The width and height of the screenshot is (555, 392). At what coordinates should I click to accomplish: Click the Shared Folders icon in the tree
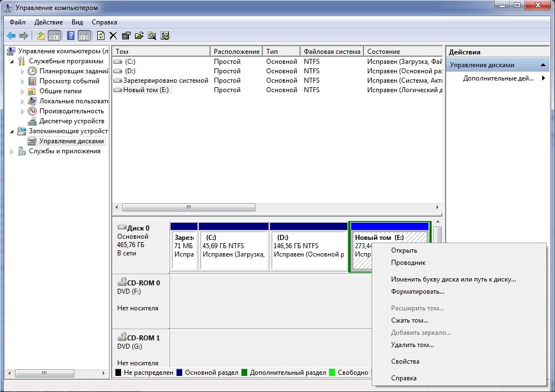(32, 91)
